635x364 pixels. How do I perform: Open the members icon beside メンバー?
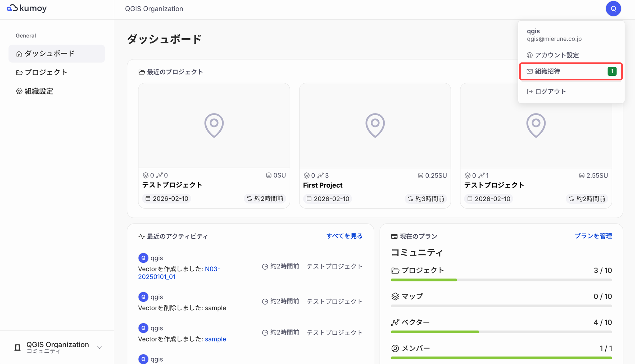[x=395, y=348]
